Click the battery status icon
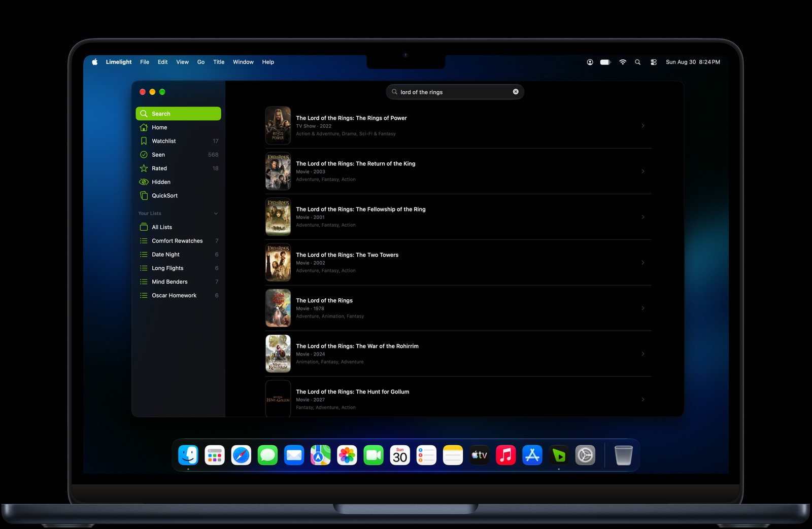This screenshot has height=529, width=812. pyautogui.click(x=605, y=62)
